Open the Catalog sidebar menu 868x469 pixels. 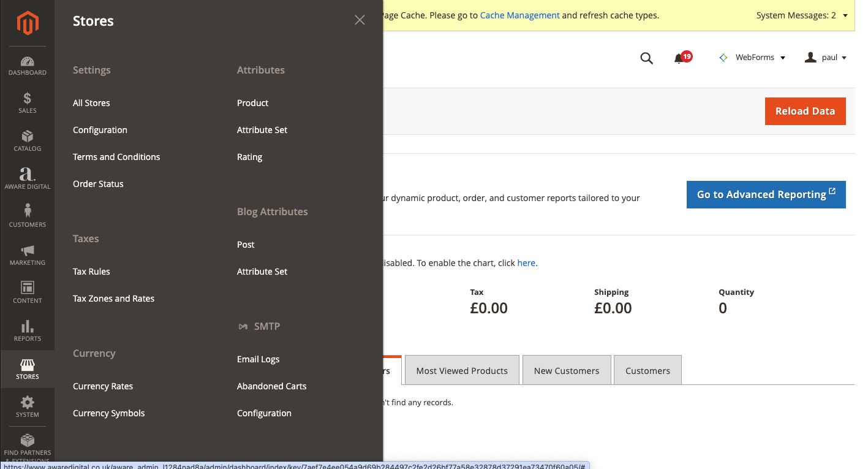[x=28, y=141]
